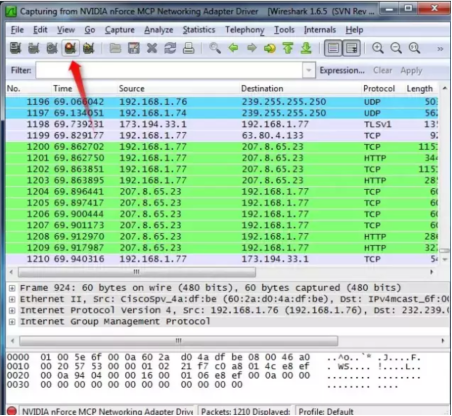Viewport: 452px width, 416px height.
Task: Open the Telephony menu
Action: click(245, 30)
